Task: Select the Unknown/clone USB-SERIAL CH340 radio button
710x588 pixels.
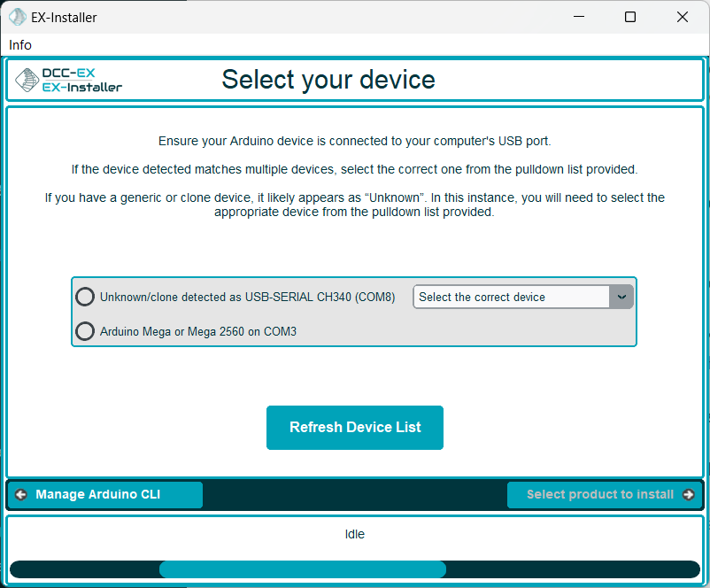Action: [x=85, y=297]
